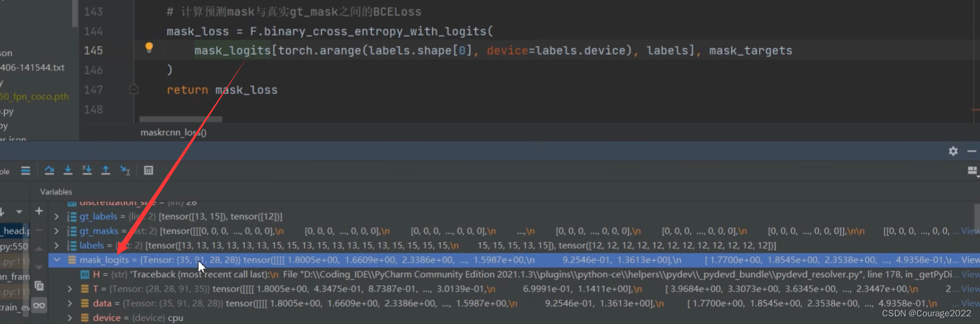Click mask_logits in code line 145

point(233,50)
